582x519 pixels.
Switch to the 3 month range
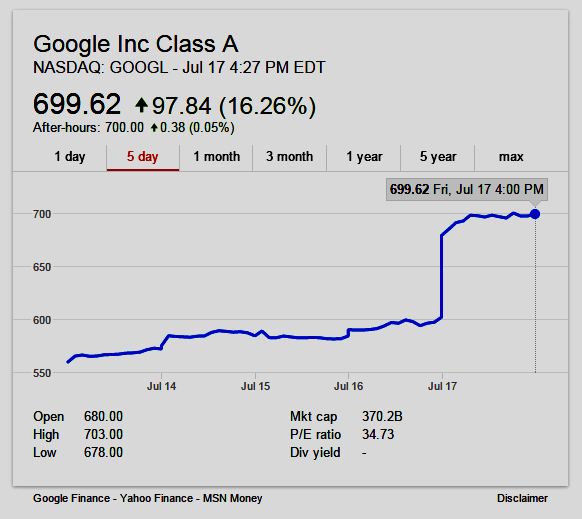click(290, 157)
